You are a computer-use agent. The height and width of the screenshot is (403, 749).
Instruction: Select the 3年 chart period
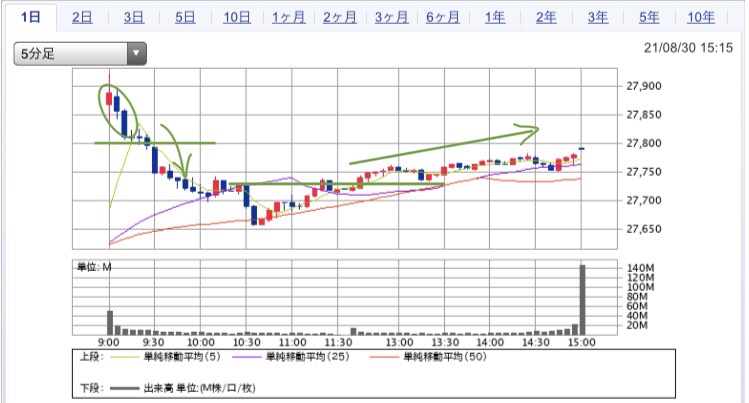pyautogui.click(x=598, y=17)
